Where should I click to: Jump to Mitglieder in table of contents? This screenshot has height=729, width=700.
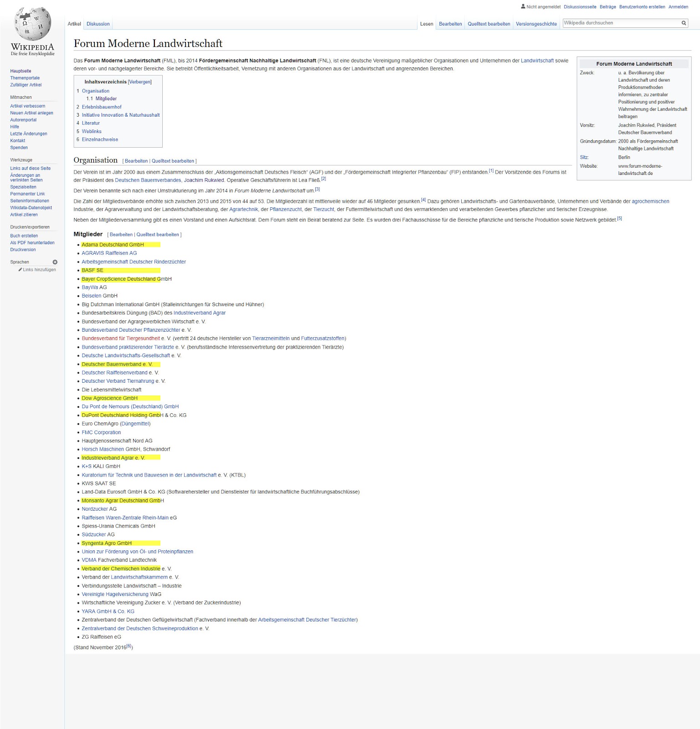click(x=106, y=99)
